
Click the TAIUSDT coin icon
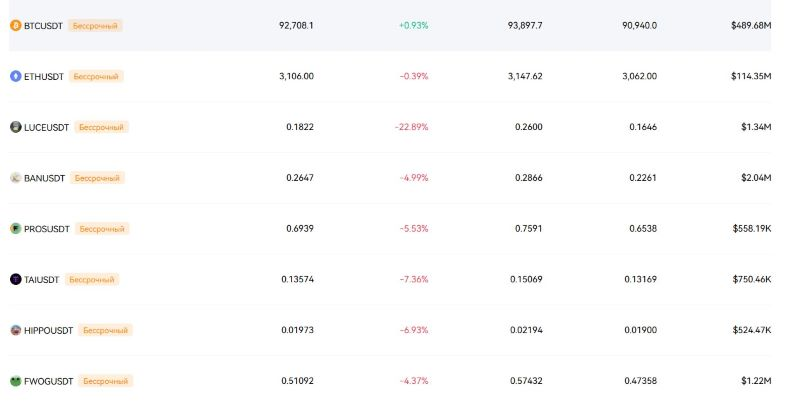pos(15,279)
